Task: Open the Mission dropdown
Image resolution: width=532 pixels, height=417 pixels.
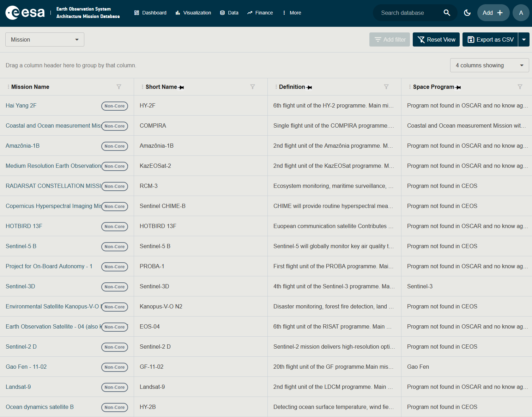Action: 45,39
